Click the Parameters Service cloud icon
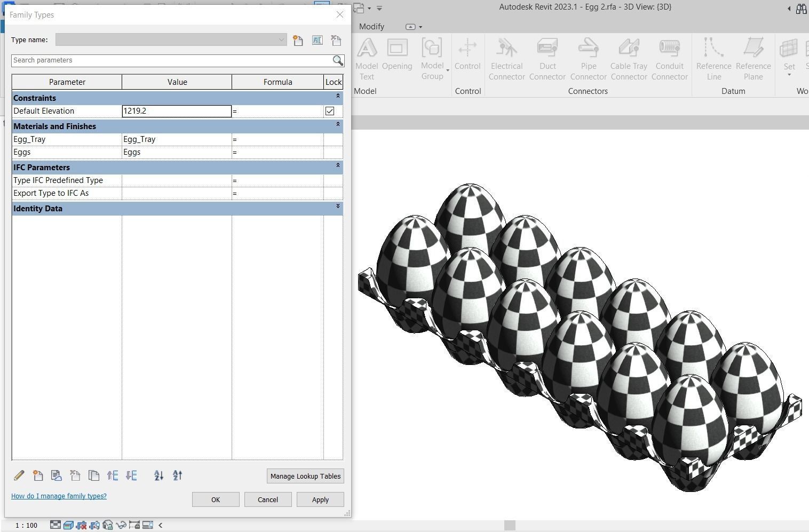The height and width of the screenshot is (532, 809). (x=57, y=475)
